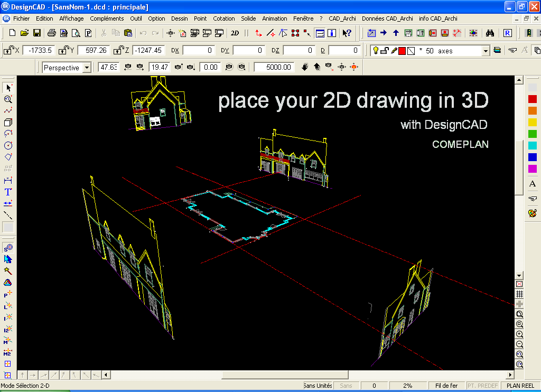Open the Fichier menu
The width and height of the screenshot is (541, 392).
point(21,18)
